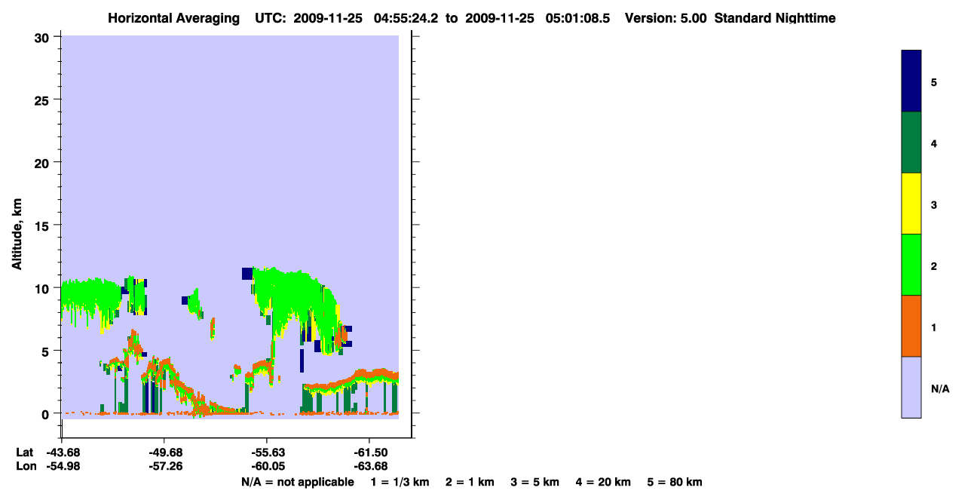Image resolution: width=980 pixels, height=503 pixels.
Task: Click the orange level 1 color swatch
Action: pos(911,326)
